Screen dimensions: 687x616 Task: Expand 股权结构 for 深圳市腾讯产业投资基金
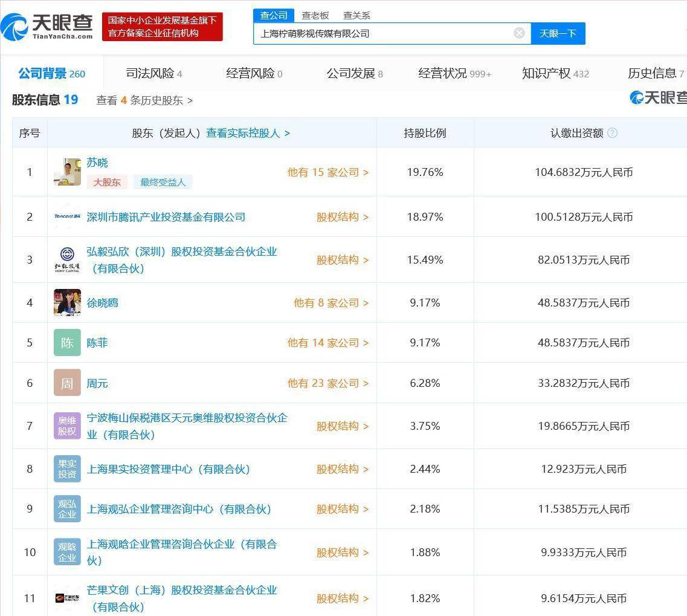342,217
